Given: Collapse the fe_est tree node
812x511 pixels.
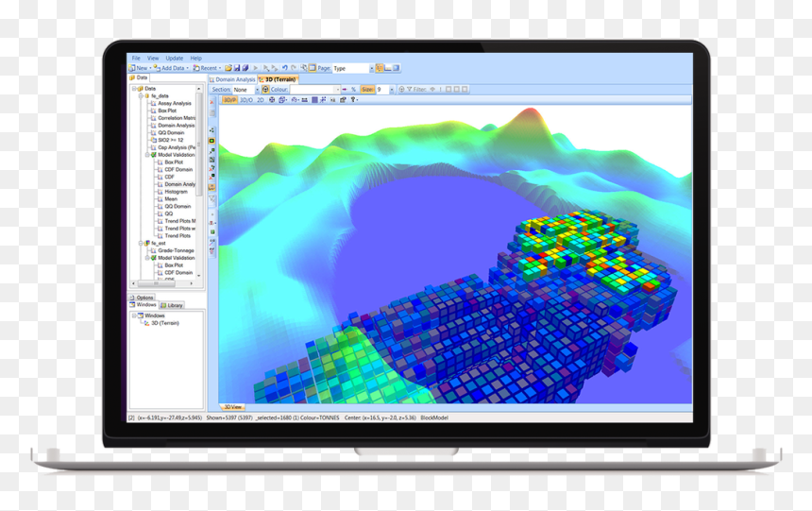Looking at the screenshot, I should coord(141,243).
